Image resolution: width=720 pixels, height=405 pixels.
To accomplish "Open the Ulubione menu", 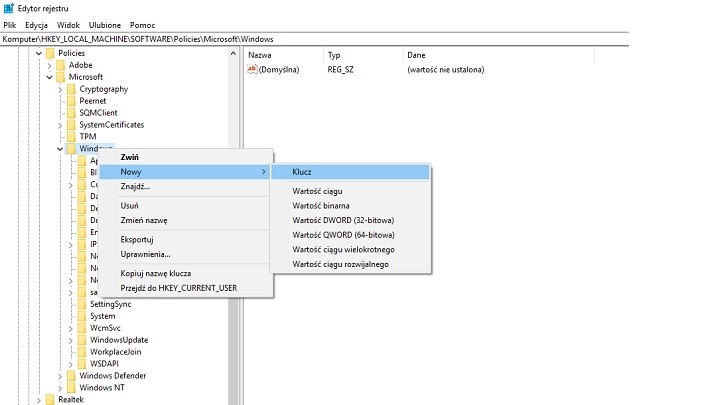I will coord(105,25).
